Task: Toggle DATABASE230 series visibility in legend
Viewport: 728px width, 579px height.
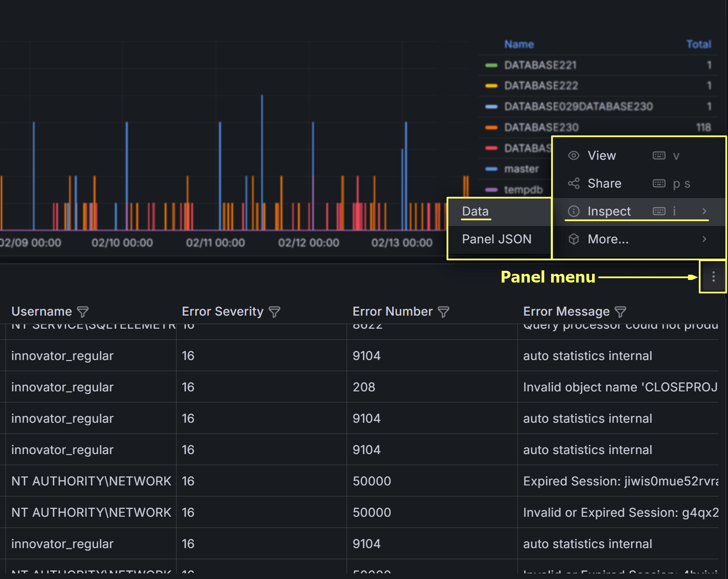Action: (x=541, y=128)
